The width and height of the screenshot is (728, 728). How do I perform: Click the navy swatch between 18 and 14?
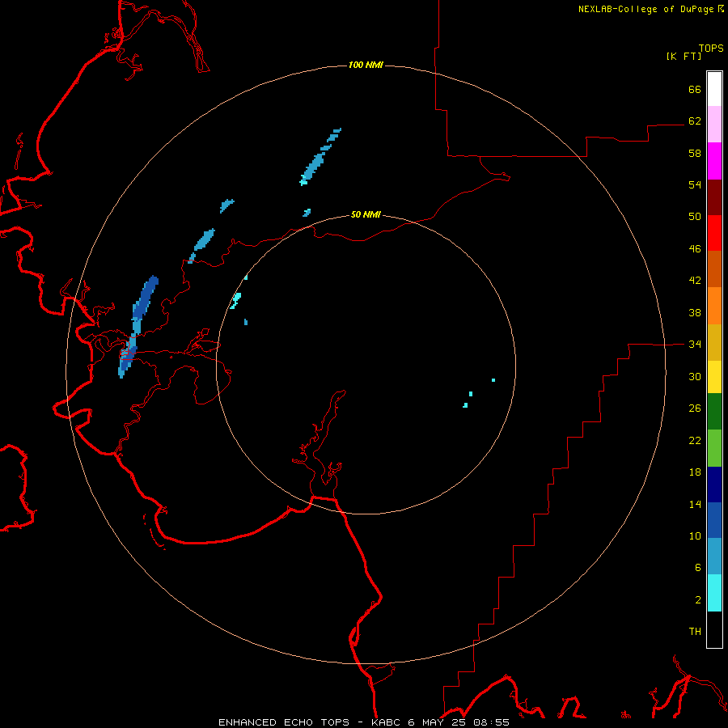(714, 485)
